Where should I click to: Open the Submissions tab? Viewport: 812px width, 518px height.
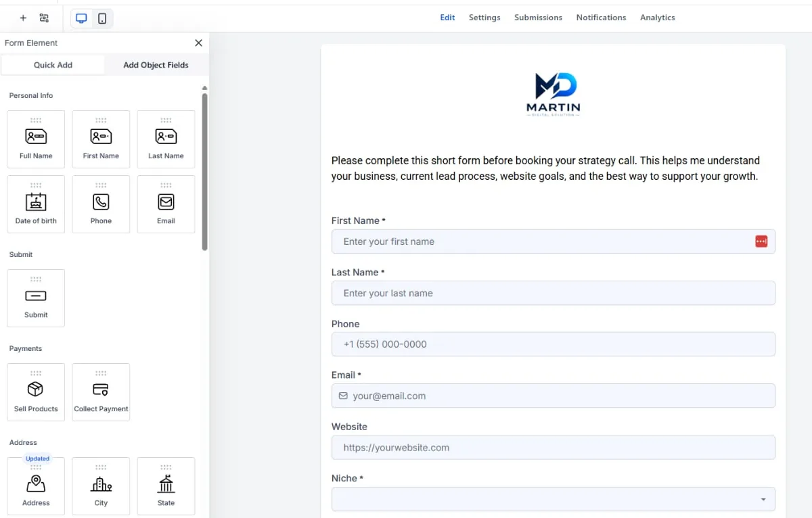[538, 18]
